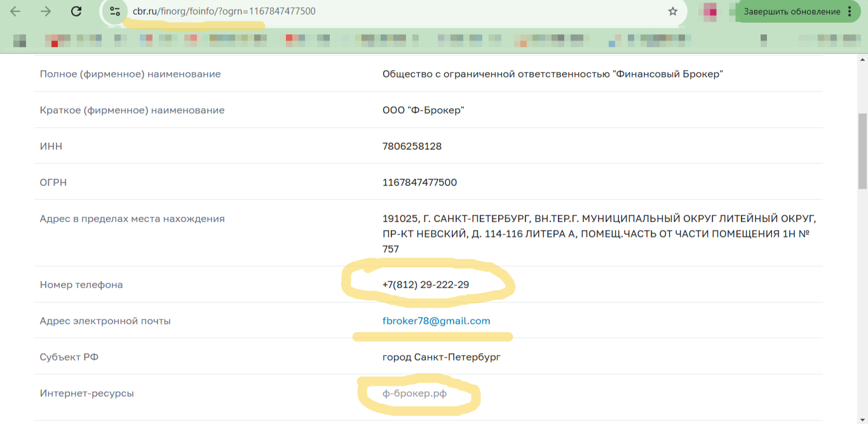The image size is (868, 424).
Task: Click the browser forward arrow
Action: point(46,11)
